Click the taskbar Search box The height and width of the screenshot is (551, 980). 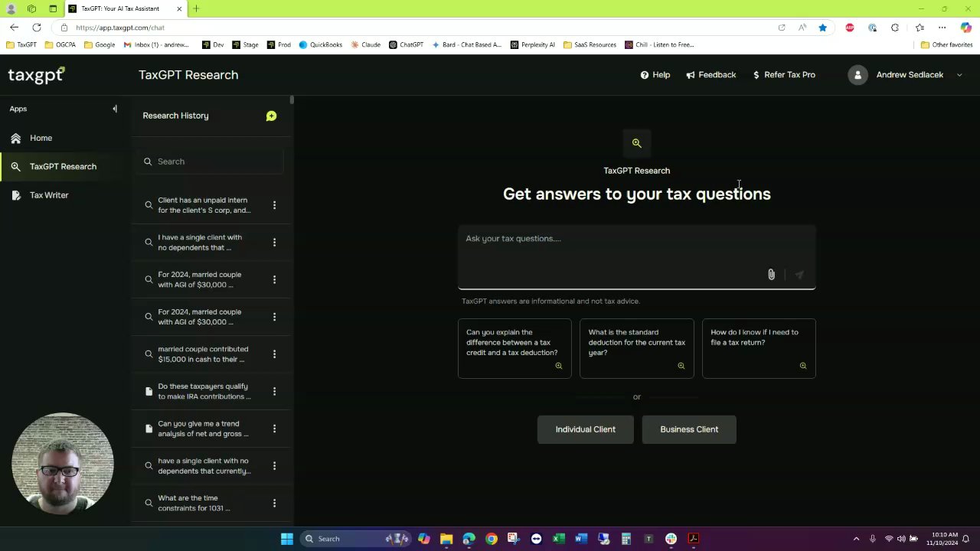357,539
